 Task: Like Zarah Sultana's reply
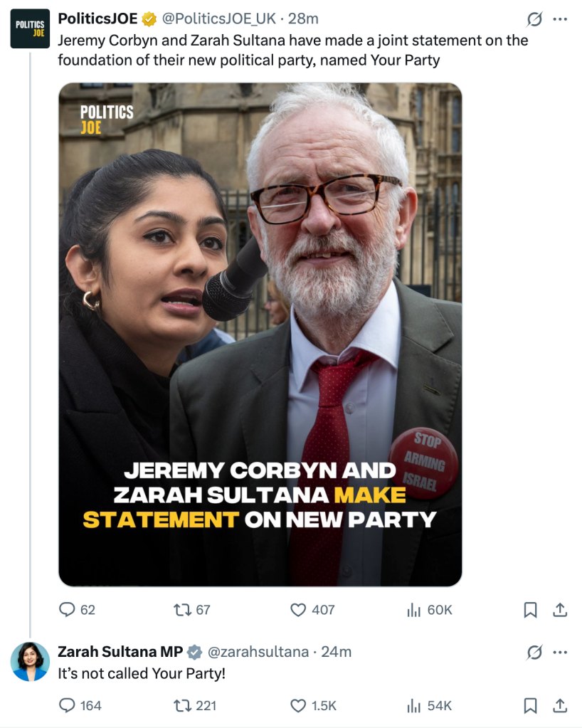click(x=299, y=705)
